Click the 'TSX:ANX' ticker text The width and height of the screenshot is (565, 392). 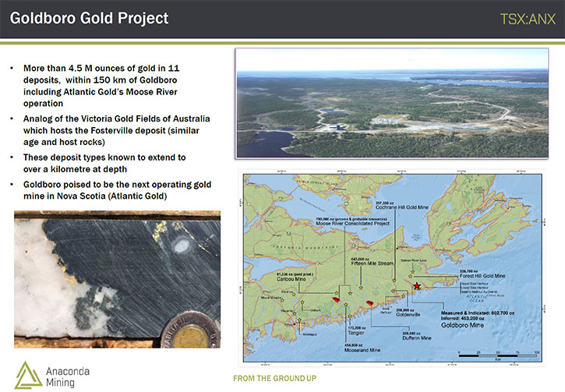click(x=528, y=19)
